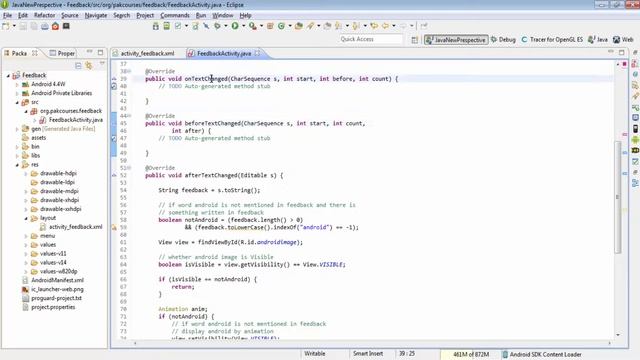Screen dimensions: 640x360
Task: Open the Package Explorer view menu
Action: click(102, 64)
